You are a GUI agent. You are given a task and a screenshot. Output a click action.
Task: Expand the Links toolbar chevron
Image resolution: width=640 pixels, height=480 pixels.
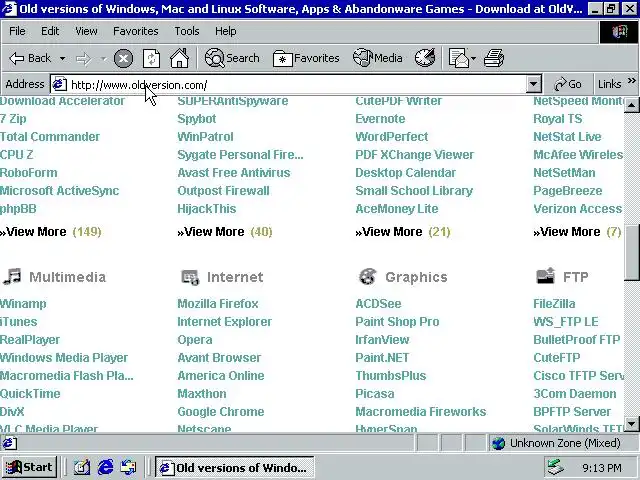[x=631, y=81]
